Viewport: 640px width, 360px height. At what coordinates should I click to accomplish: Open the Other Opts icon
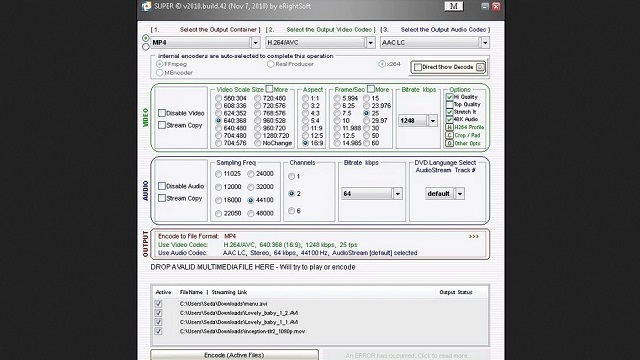pos(449,143)
